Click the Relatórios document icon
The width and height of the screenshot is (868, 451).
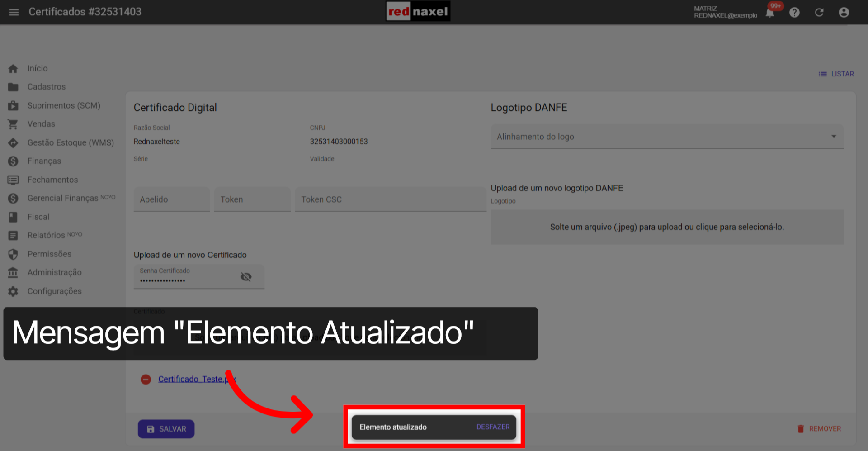pyautogui.click(x=13, y=235)
